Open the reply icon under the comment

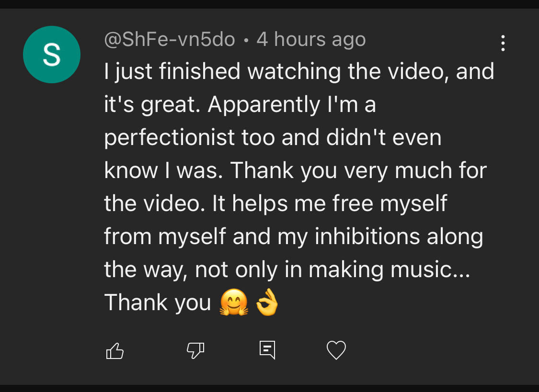[267, 350]
